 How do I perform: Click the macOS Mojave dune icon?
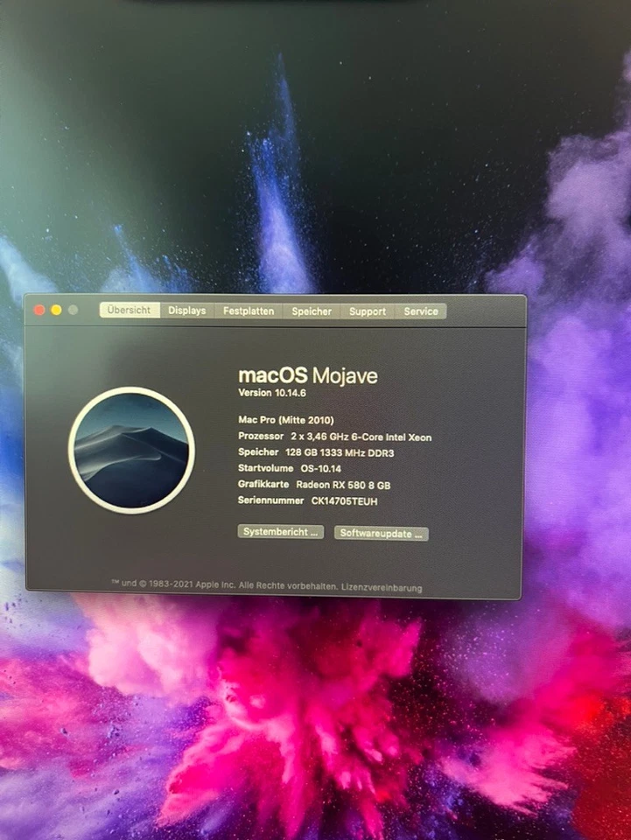click(132, 451)
